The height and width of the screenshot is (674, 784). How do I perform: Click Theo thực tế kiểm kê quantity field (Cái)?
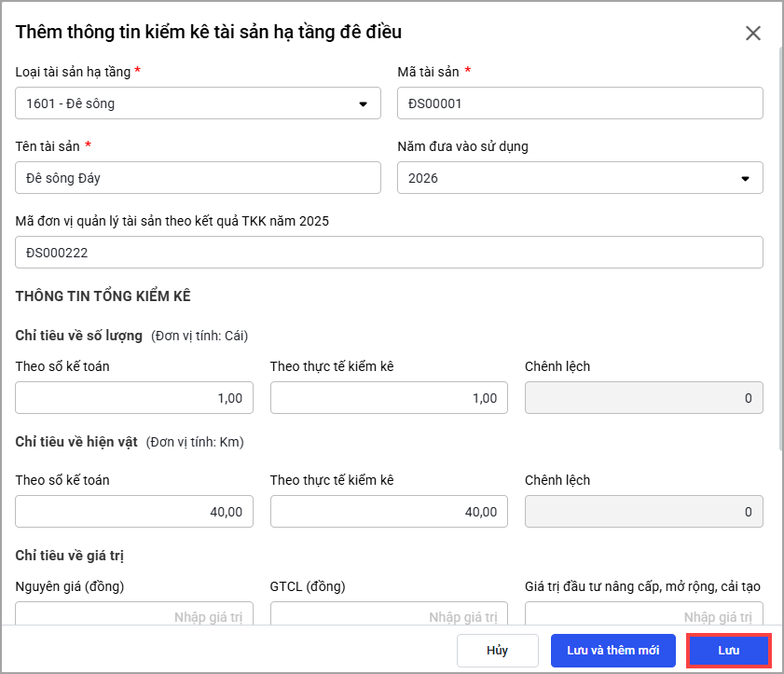point(389,398)
